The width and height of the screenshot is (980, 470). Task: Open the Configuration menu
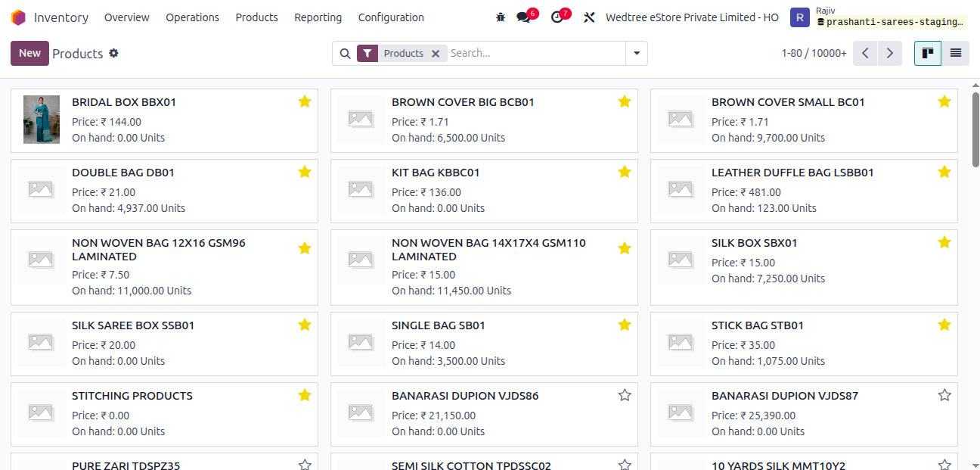pyautogui.click(x=391, y=17)
